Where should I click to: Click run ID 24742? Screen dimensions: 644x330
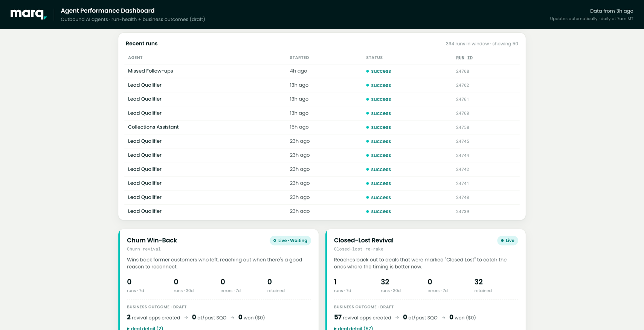(462, 170)
